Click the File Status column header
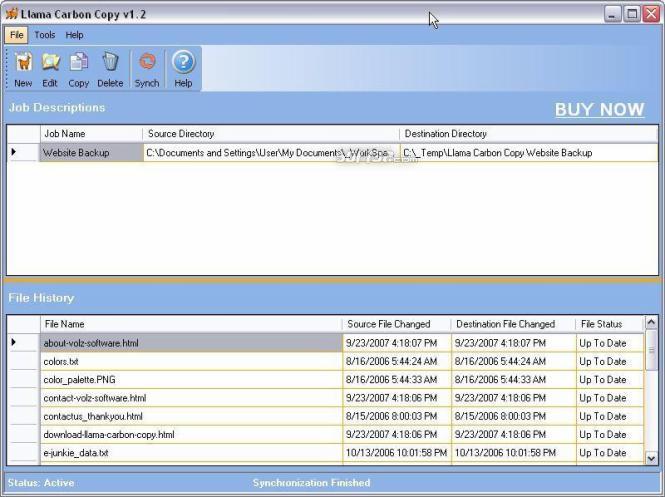The image size is (665, 497). [x=610, y=324]
